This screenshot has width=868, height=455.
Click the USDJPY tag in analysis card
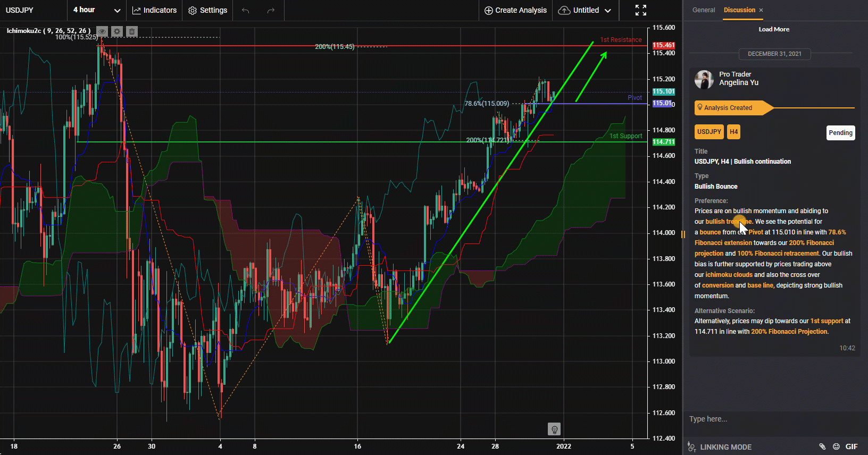pos(709,132)
